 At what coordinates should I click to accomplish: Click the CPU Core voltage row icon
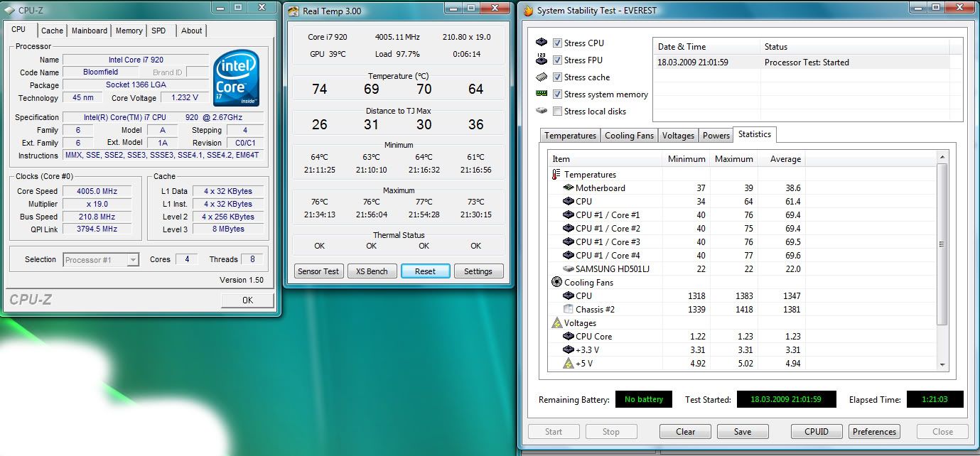click(569, 337)
